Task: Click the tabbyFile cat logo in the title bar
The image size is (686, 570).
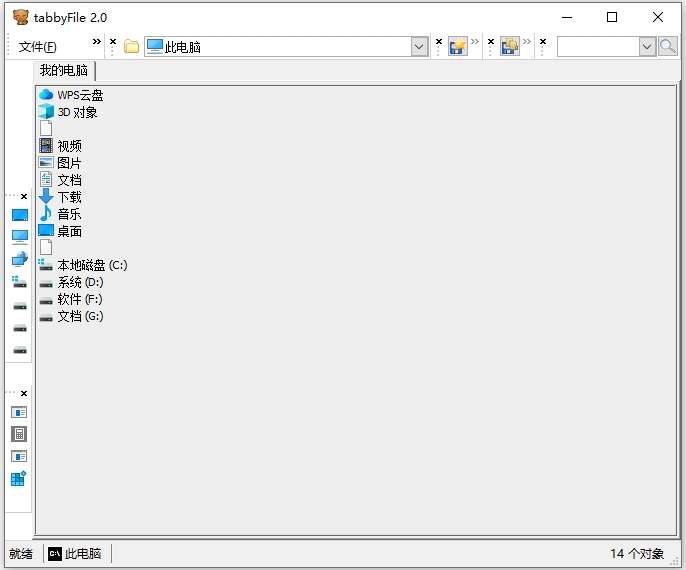Action: 20,17
